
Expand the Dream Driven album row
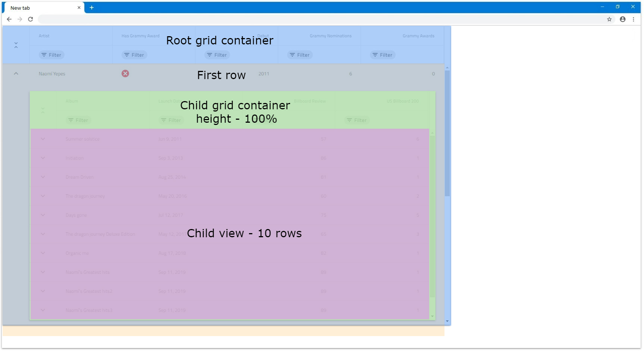tap(43, 177)
